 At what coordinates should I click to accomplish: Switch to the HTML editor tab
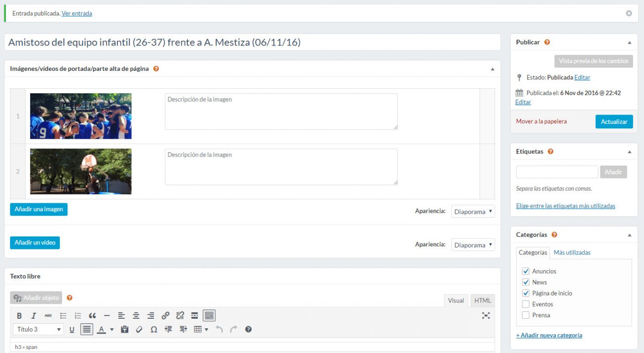(483, 300)
